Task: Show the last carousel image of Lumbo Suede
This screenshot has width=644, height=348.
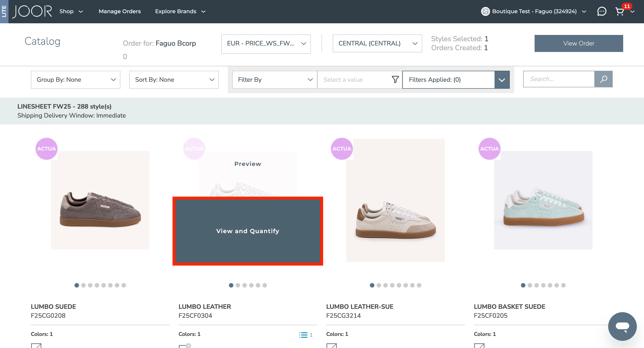Action: coord(124,285)
